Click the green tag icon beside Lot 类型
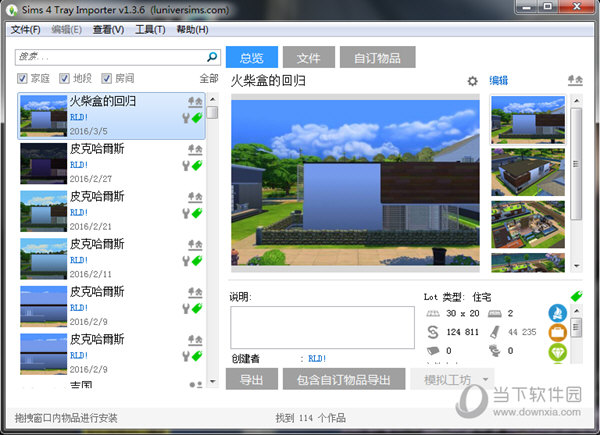This screenshot has height=435, width=600. click(576, 296)
